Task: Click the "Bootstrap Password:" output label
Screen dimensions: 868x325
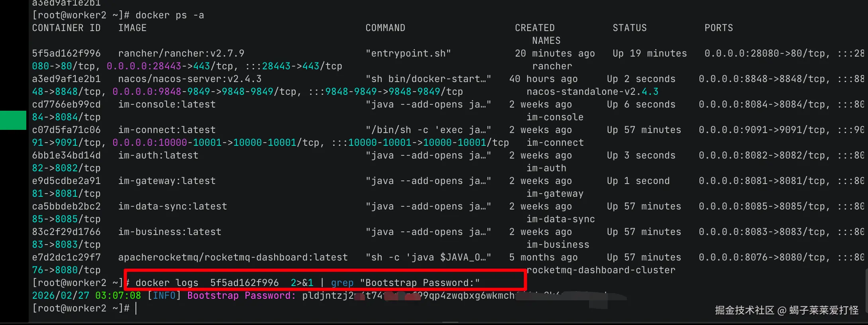Action: [242, 296]
